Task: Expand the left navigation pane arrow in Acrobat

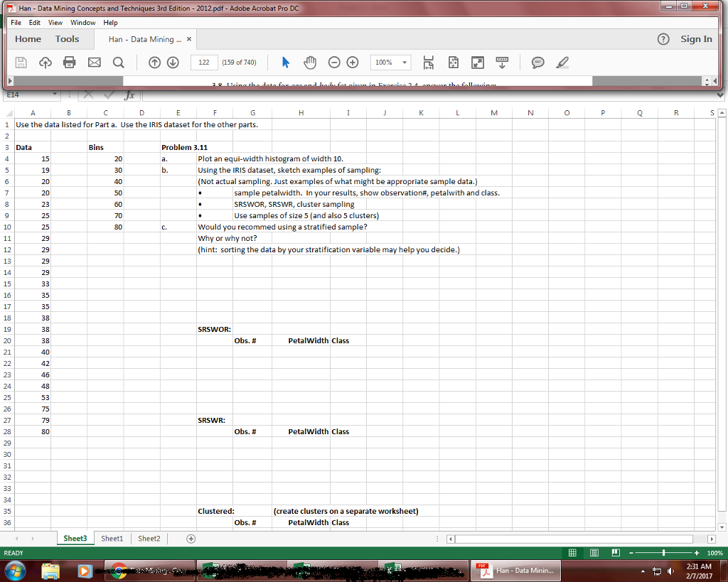Action: (10, 81)
